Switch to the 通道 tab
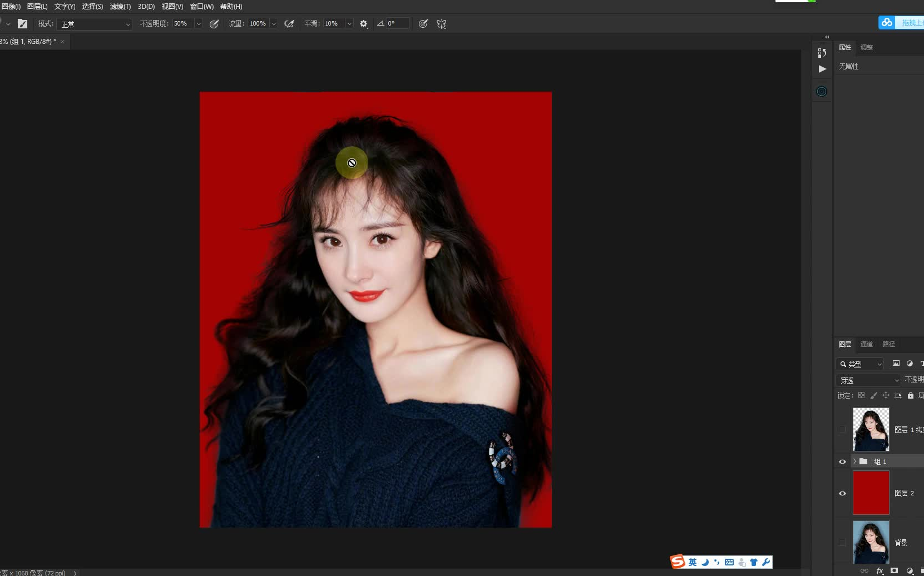The image size is (924, 576). [866, 344]
